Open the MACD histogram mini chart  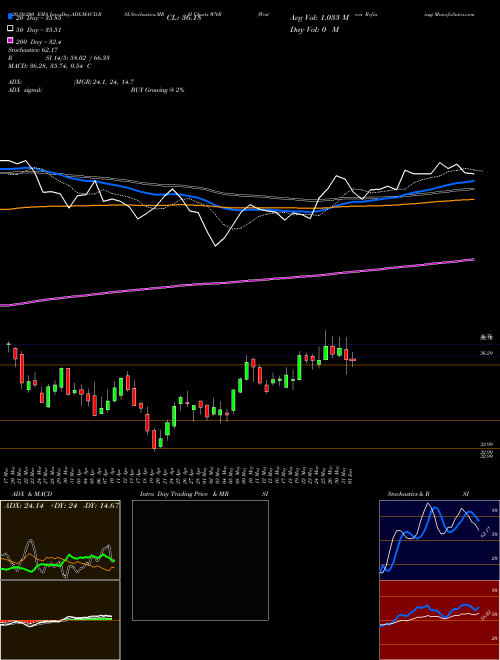60,620
